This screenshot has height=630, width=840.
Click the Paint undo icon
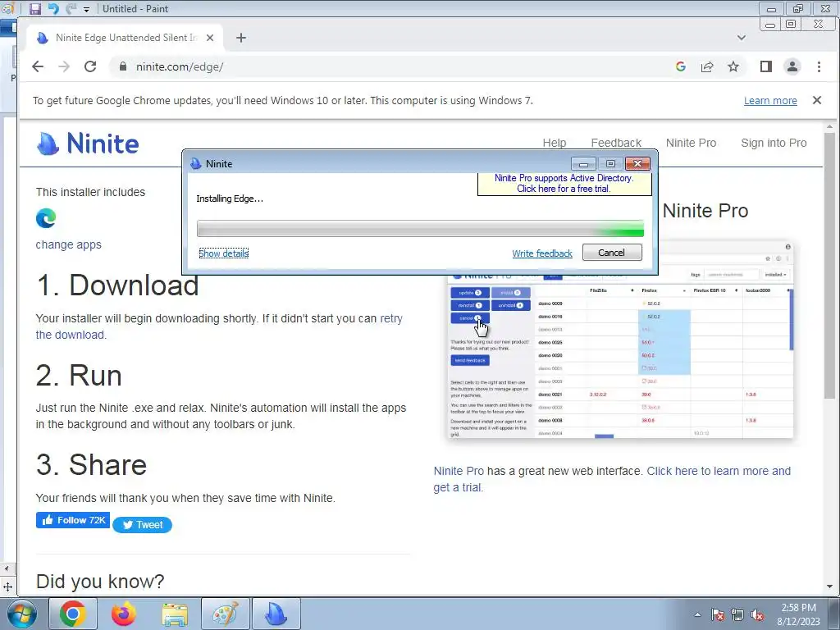(53, 8)
